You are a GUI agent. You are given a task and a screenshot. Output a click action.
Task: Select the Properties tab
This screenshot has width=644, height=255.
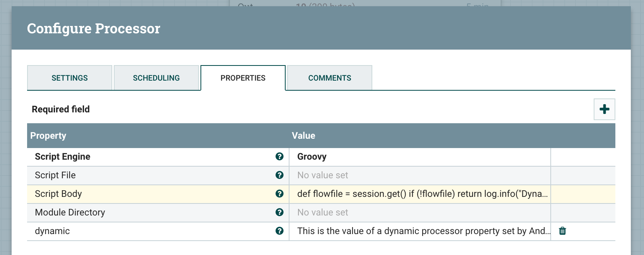click(x=243, y=78)
